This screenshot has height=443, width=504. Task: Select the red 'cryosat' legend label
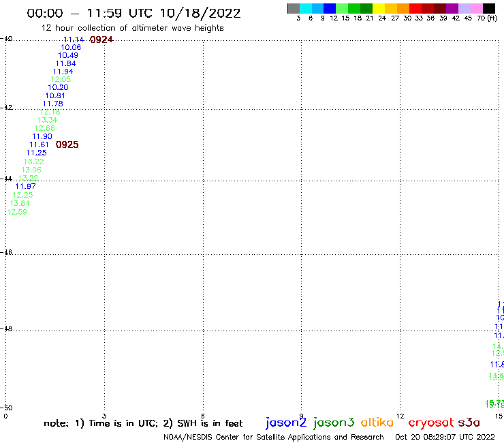(x=431, y=423)
